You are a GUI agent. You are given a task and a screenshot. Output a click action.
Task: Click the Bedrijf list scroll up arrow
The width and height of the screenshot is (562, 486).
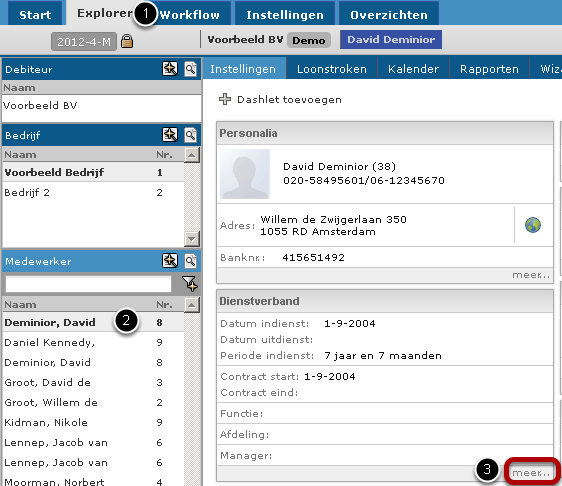coord(192,155)
